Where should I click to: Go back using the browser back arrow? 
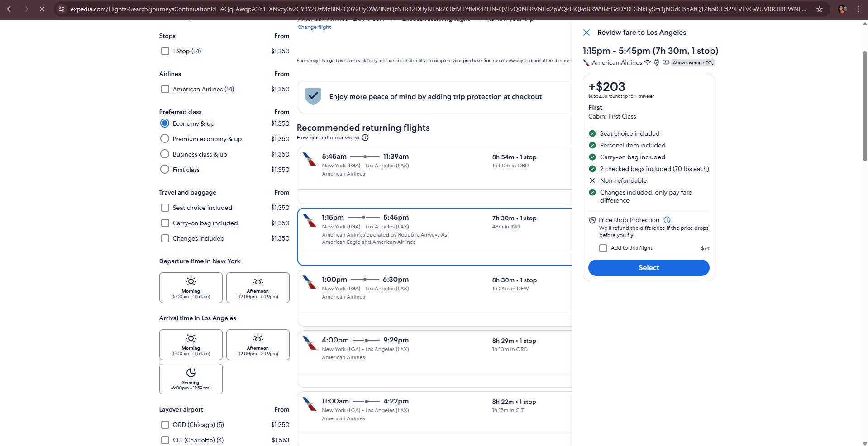[x=10, y=9]
